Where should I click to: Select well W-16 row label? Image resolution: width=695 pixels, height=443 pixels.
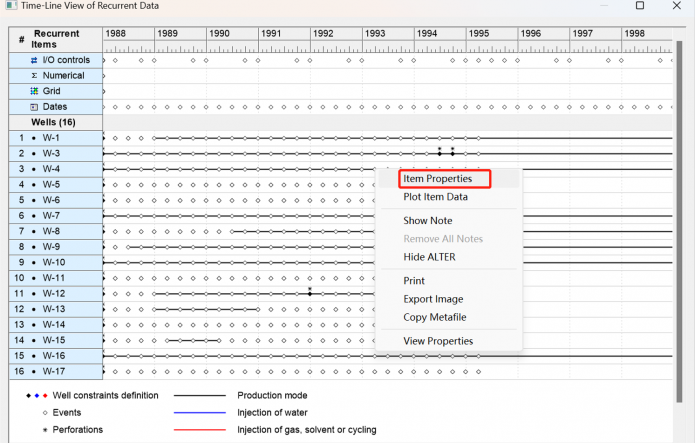(x=53, y=356)
